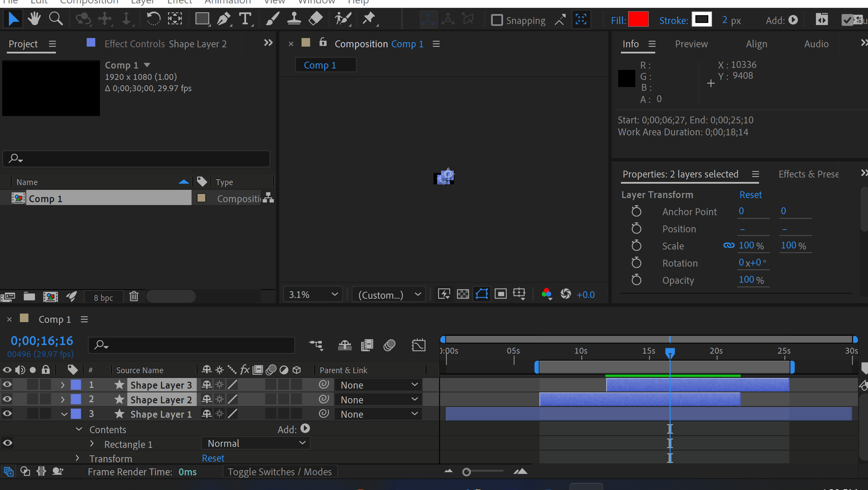
Task: Hide Shape Layer 3 with eye icon
Action: [7, 385]
